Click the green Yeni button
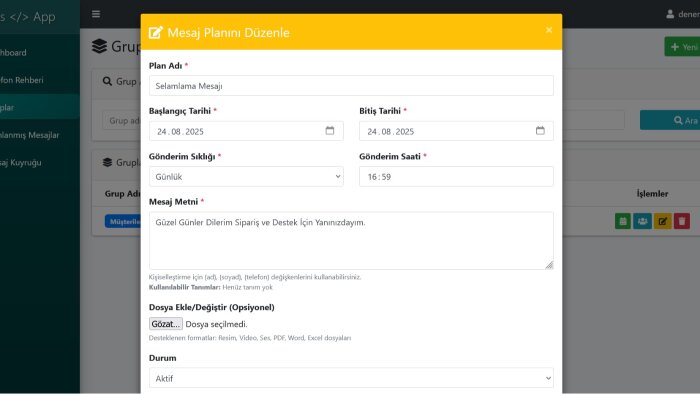This screenshot has height=394, width=700. click(682, 47)
